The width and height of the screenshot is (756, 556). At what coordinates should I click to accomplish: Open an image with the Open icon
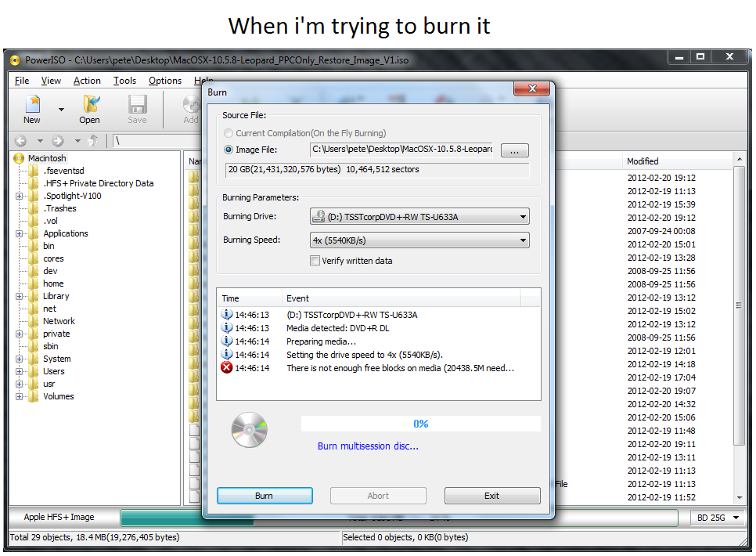(x=90, y=104)
